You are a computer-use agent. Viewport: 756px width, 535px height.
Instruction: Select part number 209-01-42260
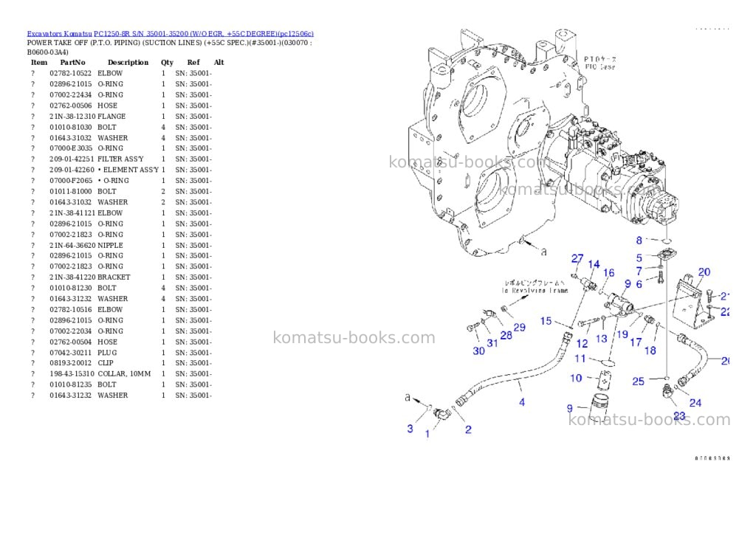coord(72,170)
